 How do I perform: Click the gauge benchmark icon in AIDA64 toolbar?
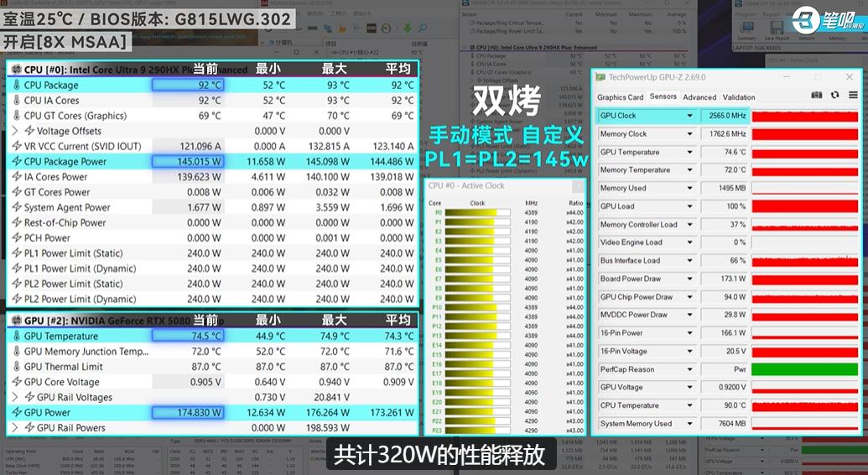386,28
